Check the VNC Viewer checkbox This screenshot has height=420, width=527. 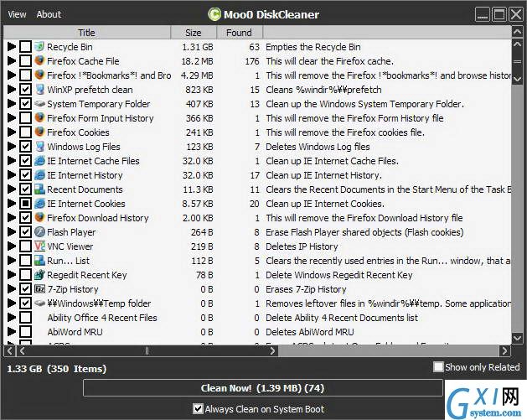coord(25,246)
